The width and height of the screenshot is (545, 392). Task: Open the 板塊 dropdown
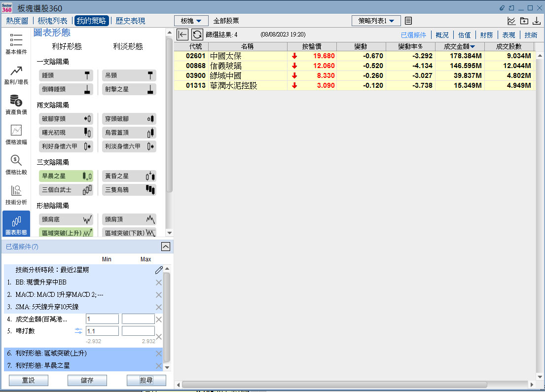[191, 21]
